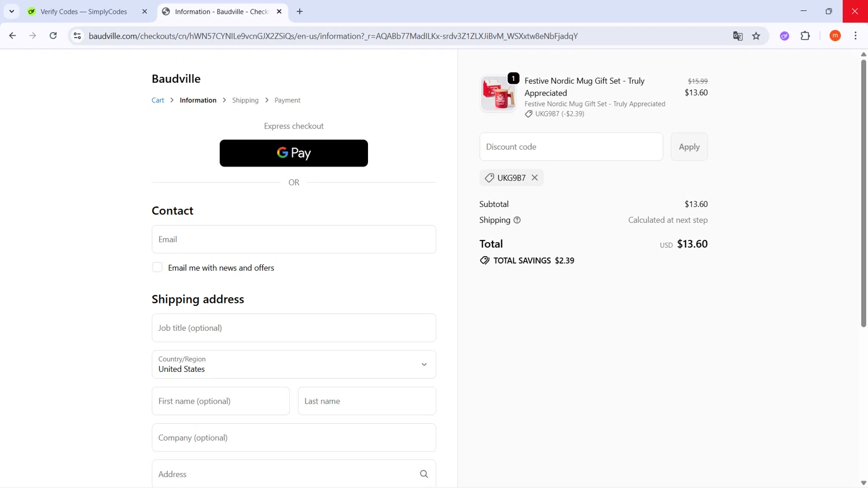Focus the Email input field

click(x=294, y=239)
